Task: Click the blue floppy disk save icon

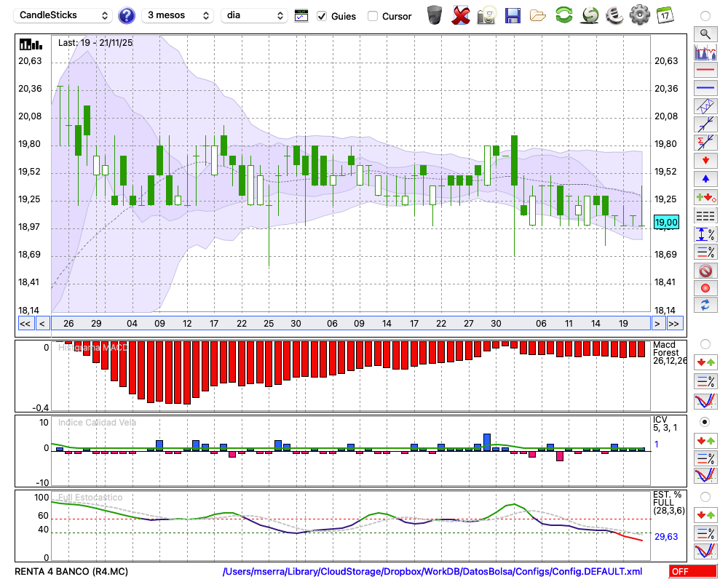Action: 513,15
